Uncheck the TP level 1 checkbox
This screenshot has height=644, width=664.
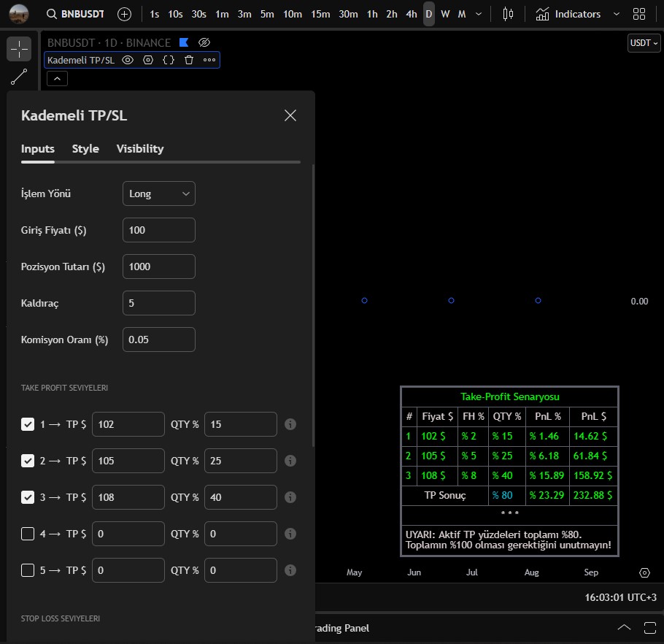click(28, 424)
